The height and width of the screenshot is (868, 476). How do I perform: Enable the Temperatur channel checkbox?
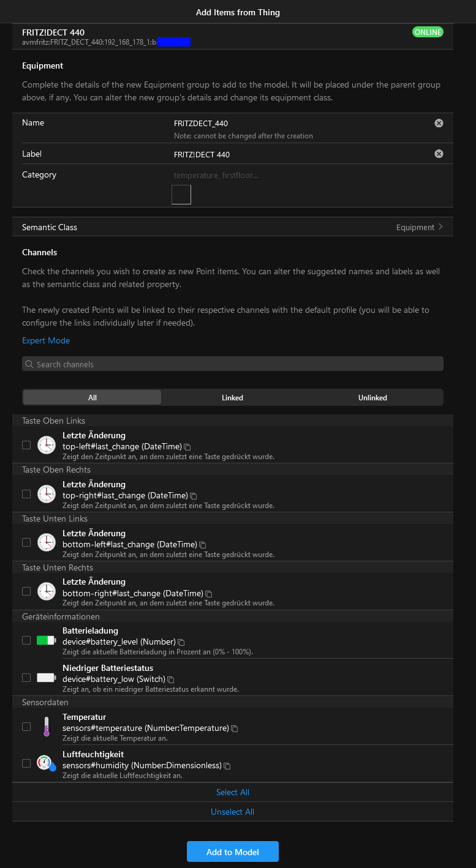[x=26, y=727]
